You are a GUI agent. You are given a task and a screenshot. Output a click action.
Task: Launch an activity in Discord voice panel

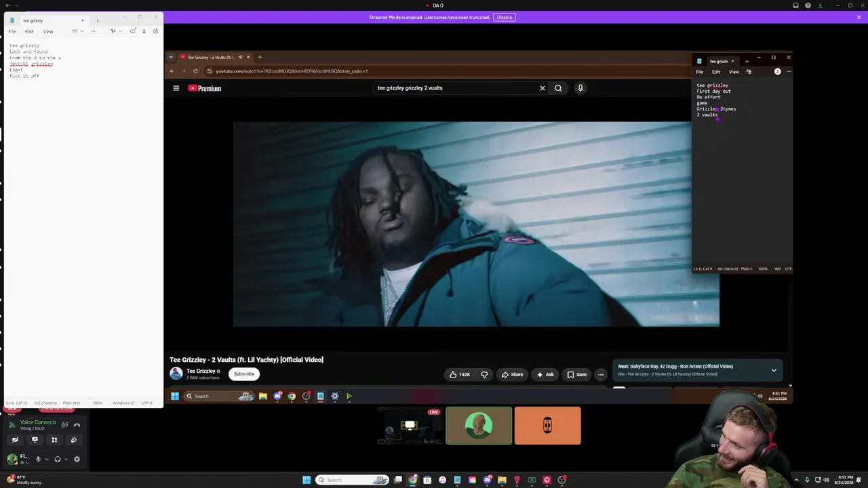tap(54, 440)
